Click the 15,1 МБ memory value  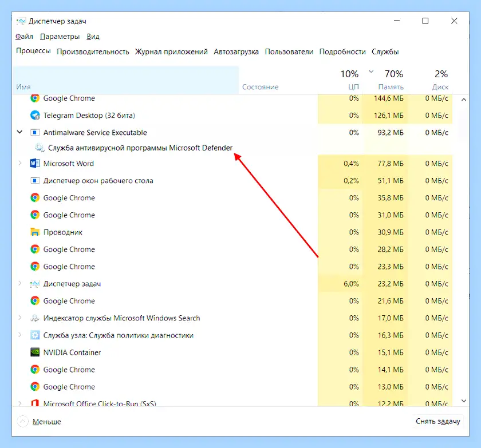click(x=390, y=352)
